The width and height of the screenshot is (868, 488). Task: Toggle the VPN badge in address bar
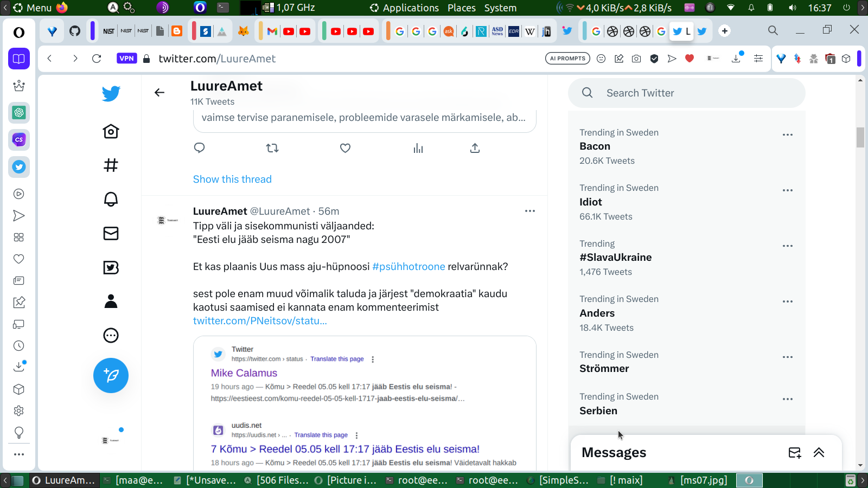[126, 59]
